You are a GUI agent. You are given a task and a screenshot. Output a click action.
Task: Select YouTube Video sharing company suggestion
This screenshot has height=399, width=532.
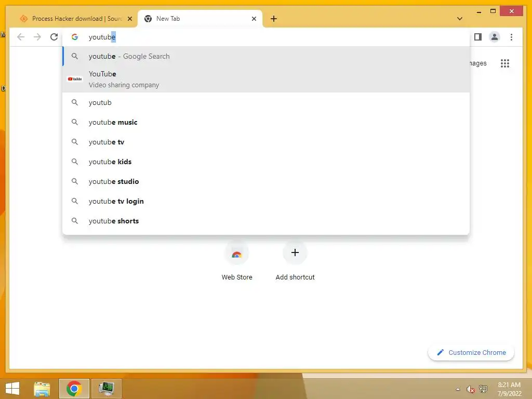[x=266, y=79]
